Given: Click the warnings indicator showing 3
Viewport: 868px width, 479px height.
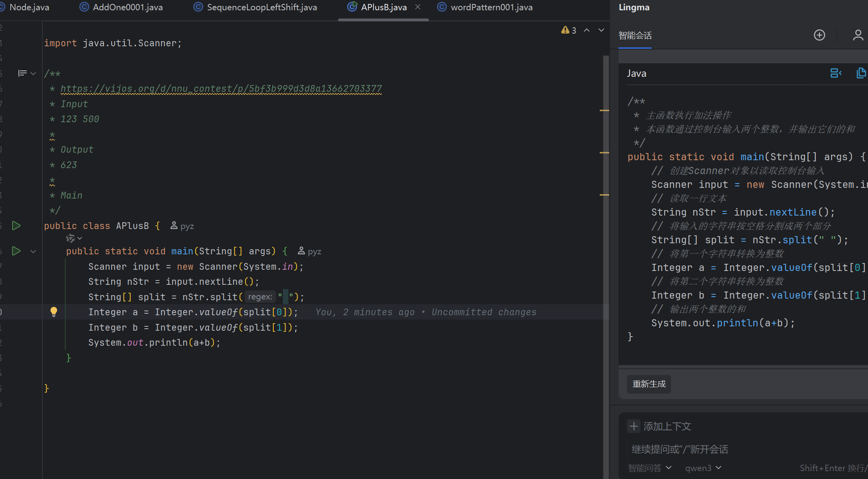Looking at the screenshot, I should [569, 30].
